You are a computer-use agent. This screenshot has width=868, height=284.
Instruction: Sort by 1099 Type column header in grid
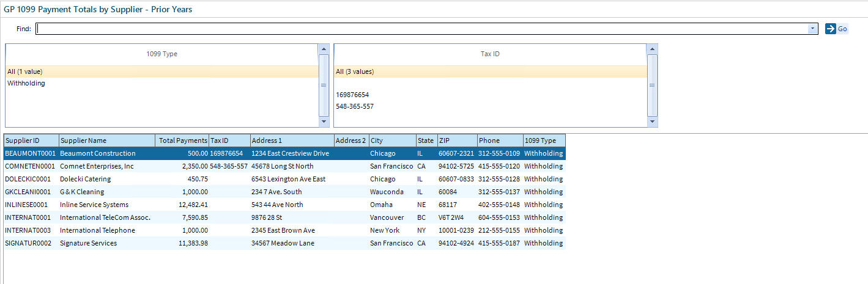(544, 140)
